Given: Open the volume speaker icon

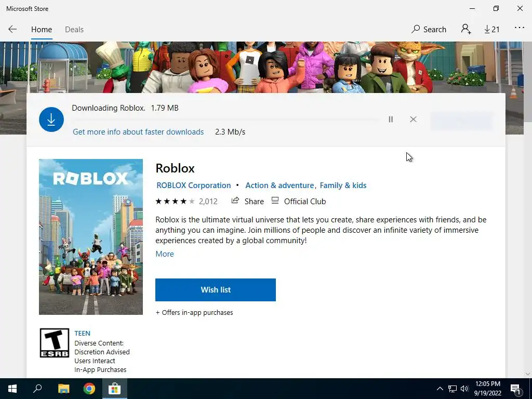Looking at the screenshot, I should click(x=464, y=389).
